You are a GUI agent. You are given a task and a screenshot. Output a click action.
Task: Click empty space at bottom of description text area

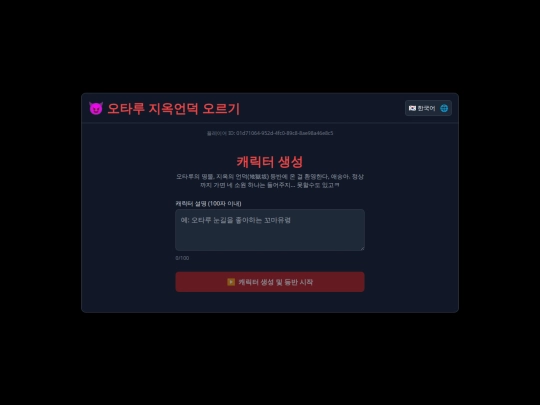click(x=270, y=241)
